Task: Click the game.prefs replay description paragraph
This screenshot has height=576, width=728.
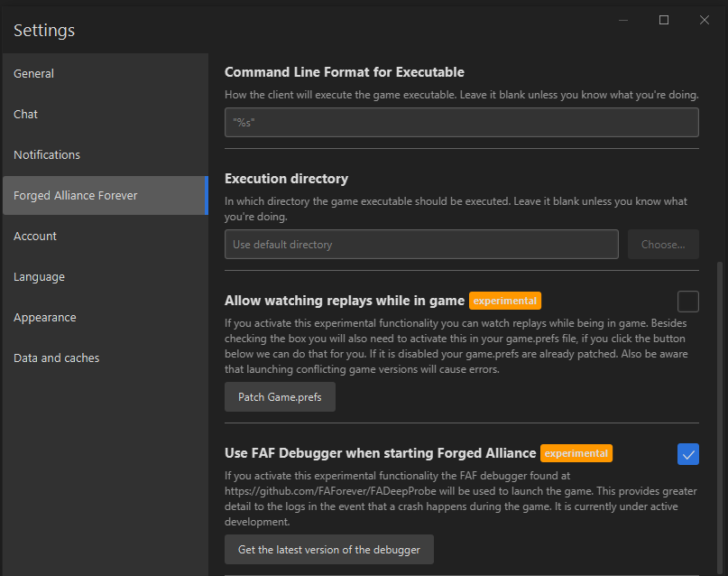Action: point(456,346)
